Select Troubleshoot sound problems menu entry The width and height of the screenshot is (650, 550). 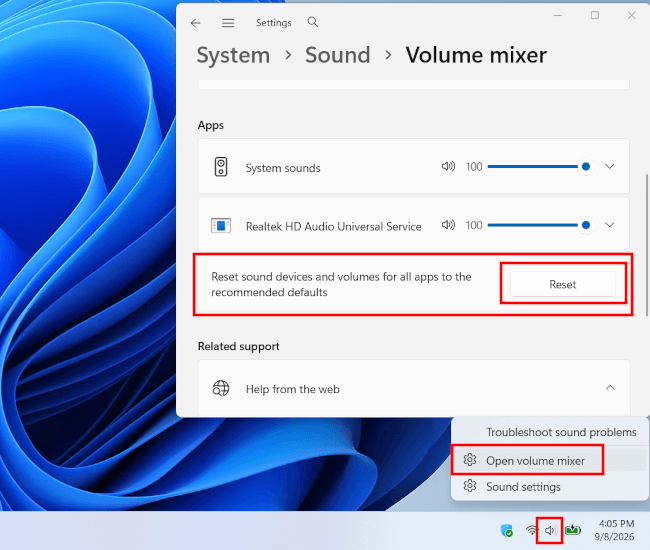click(x=561, y=432)
